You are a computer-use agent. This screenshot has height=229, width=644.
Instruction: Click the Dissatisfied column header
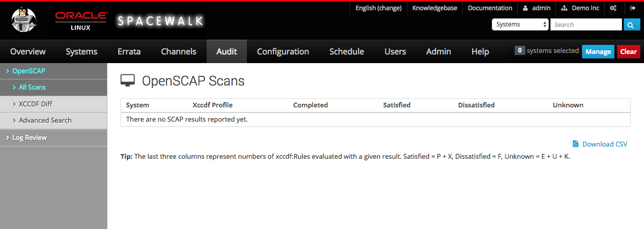click(477, 105)
